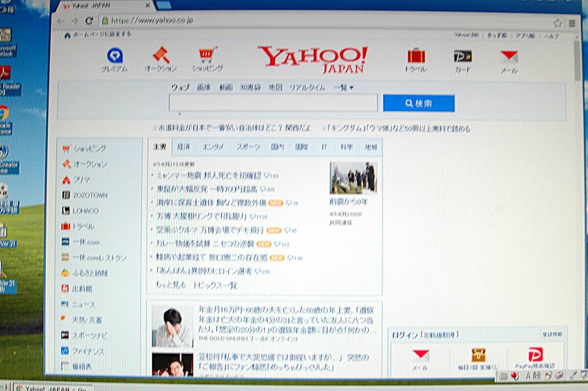Click the メール icon in the login panel
Viewport: 588px width, 391px height.
[x=420, y=355]
